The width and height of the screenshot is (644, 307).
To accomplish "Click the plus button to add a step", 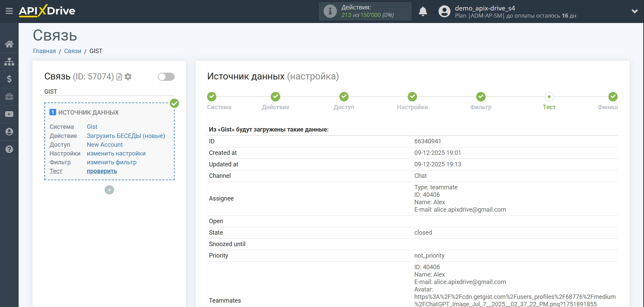I will [x=109, y=190].
